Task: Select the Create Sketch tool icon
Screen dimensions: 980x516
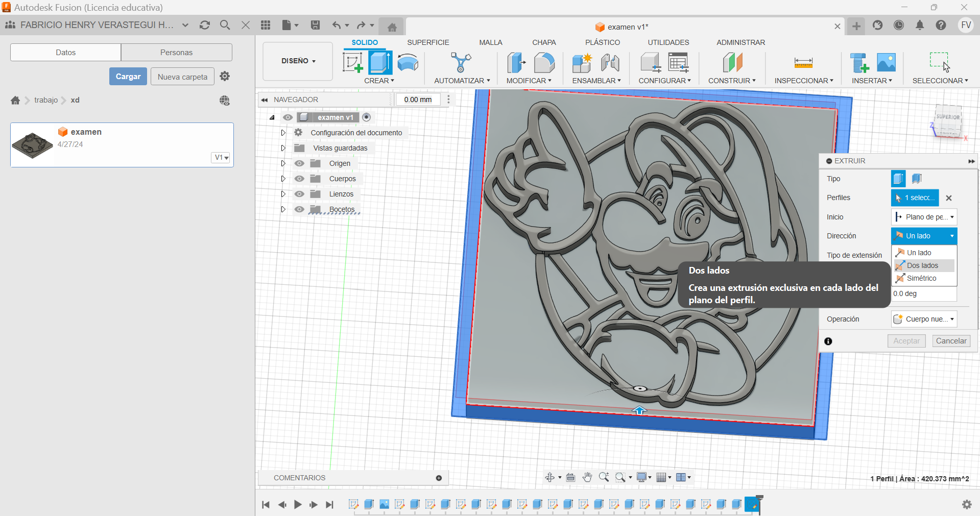Action: coord(353,63)
